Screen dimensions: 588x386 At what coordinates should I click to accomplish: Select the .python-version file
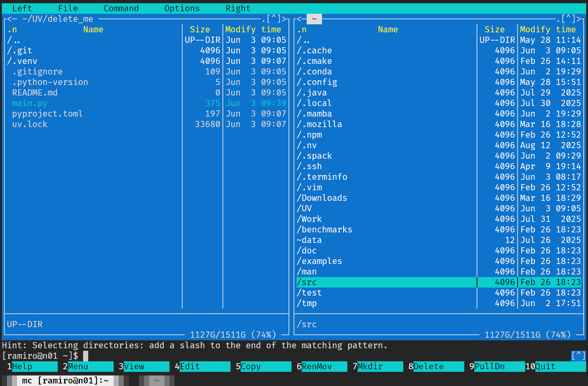(x=147, y=82)
